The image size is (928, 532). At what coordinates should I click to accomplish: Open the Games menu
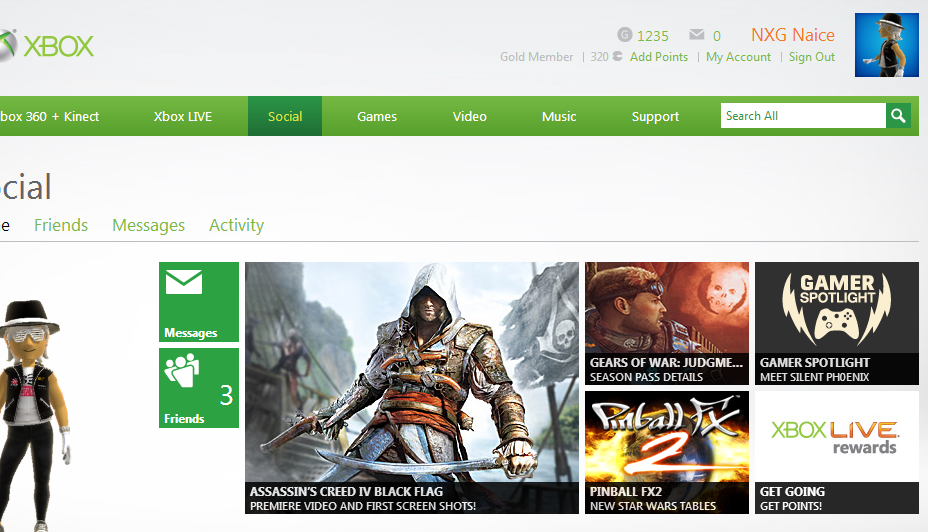[x=376, y=117]
